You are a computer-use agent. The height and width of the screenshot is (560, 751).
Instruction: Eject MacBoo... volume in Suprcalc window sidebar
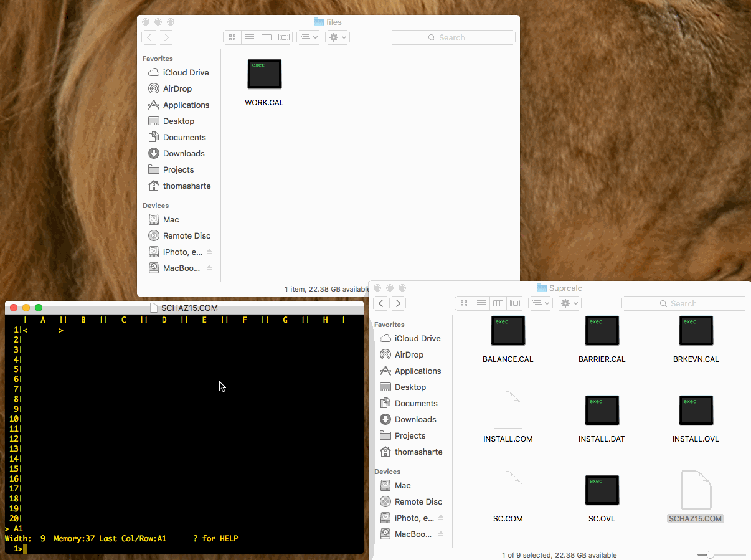click(x=441, y=534)
